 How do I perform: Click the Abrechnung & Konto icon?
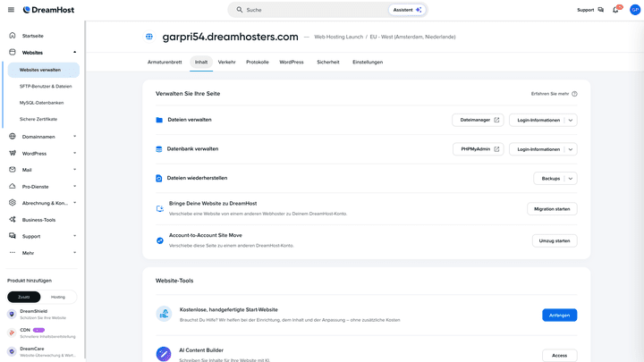[13, 203]
